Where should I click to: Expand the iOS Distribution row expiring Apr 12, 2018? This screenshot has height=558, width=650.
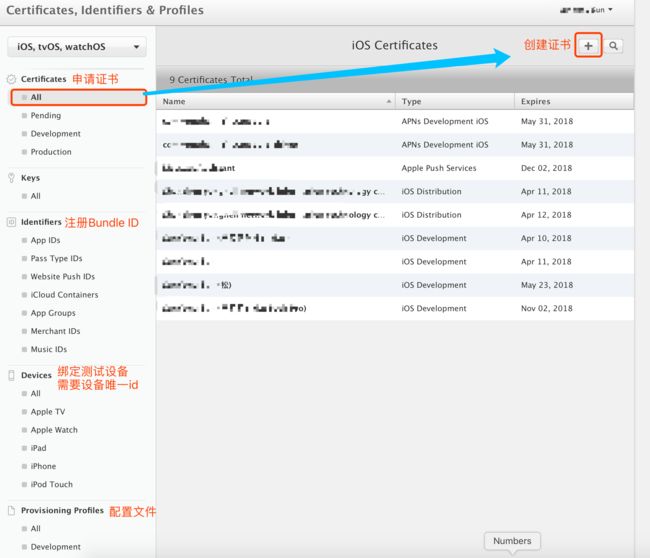(x=395, y=215)
